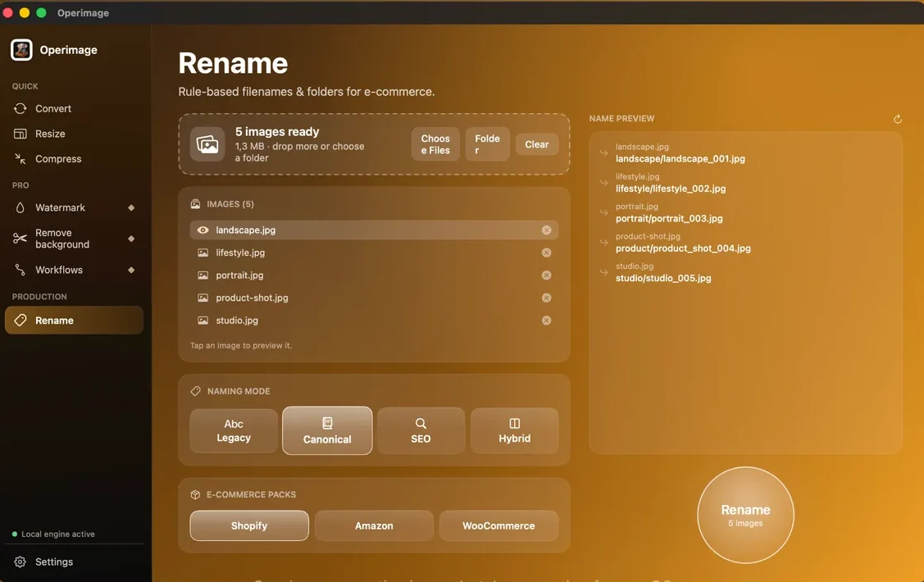Click the image icon beside lifestyle.jpg
This screenshot has width=924, height=582.
pos(203,252)
